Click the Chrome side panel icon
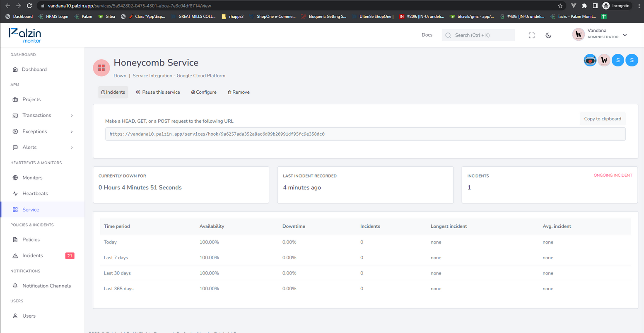The width and height of the screenshot is (644, 333). [x=595, y=6]
